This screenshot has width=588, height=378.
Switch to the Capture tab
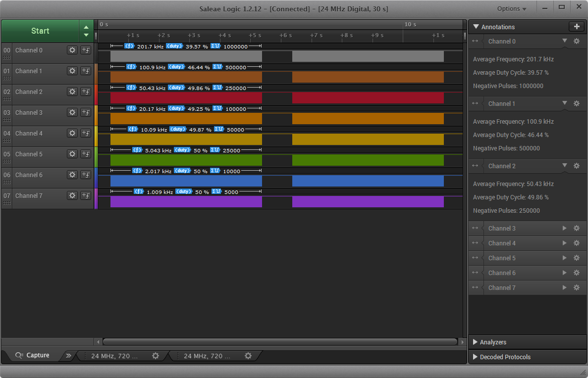(33, 355)
